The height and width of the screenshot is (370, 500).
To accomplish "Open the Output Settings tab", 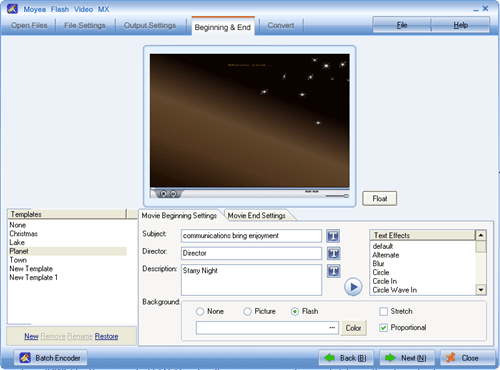I will 150,25.
